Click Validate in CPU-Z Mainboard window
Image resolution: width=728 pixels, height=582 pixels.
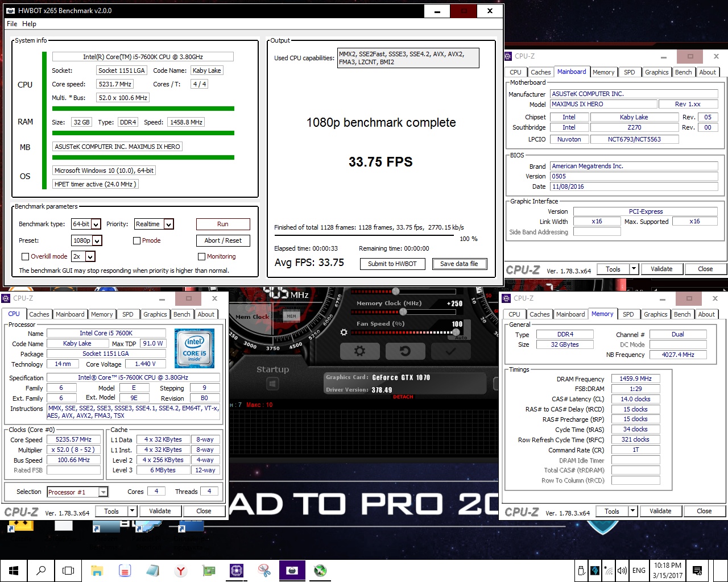point(661,269)
